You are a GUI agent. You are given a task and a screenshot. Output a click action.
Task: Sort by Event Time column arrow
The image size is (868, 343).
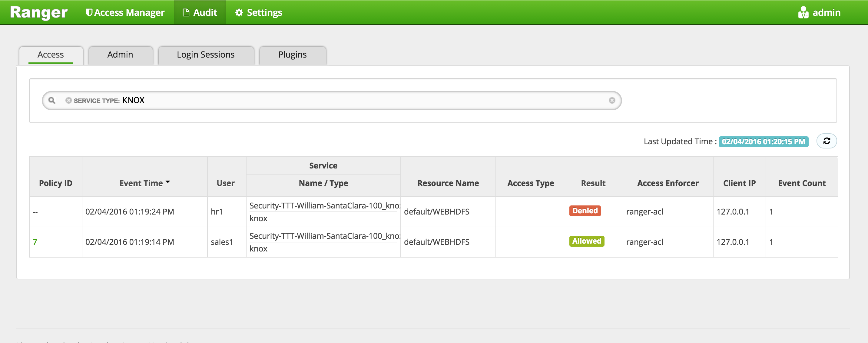168,182
